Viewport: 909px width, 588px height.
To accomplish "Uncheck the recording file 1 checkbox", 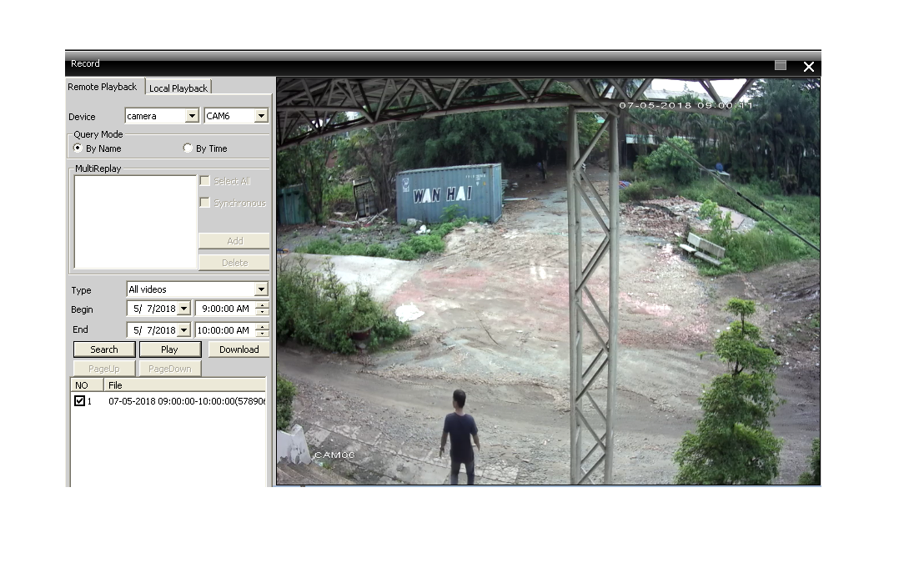I will [x=80, y=401].
